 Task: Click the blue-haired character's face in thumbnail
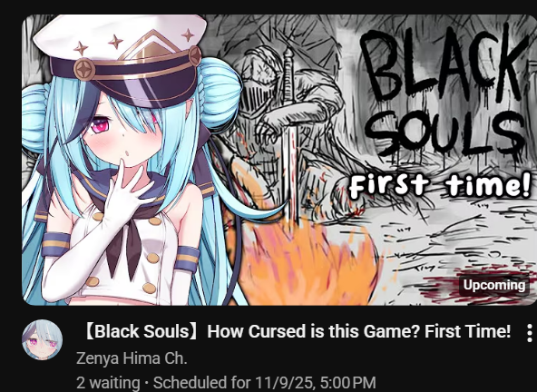pos(125,132)
